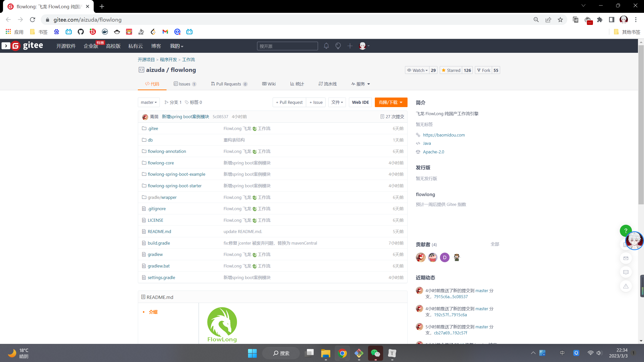Open Gmail bookmark in bookmarks bar
The image size is (644, 362).
pyautogui.click(x=165, y=32)
